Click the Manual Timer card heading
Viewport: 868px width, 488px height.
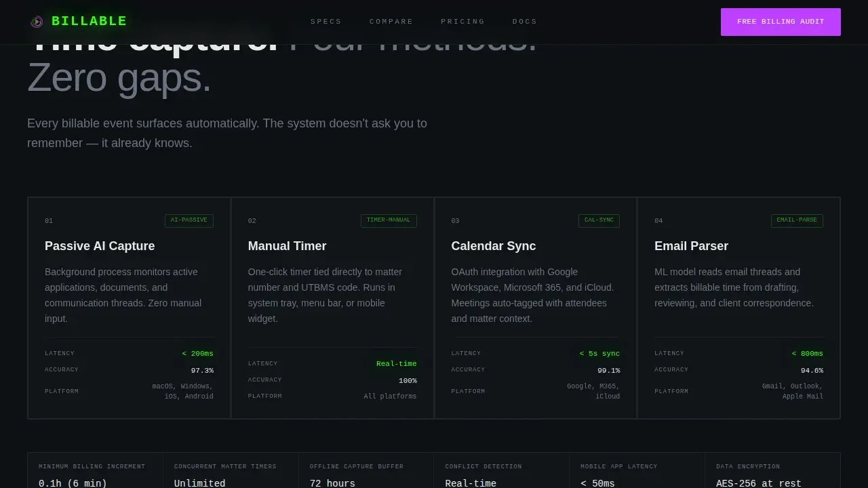click(288, 246)
